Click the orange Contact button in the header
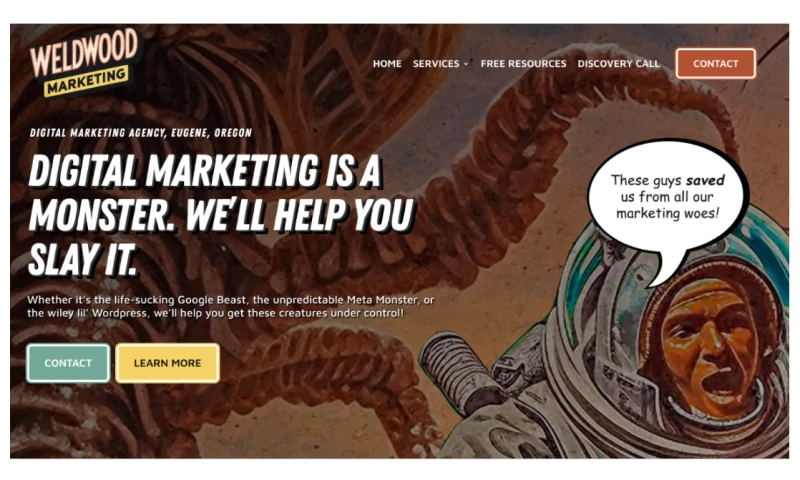Image resolution: width=800 pixels, height=480 pixels. [x=715, y=64]
